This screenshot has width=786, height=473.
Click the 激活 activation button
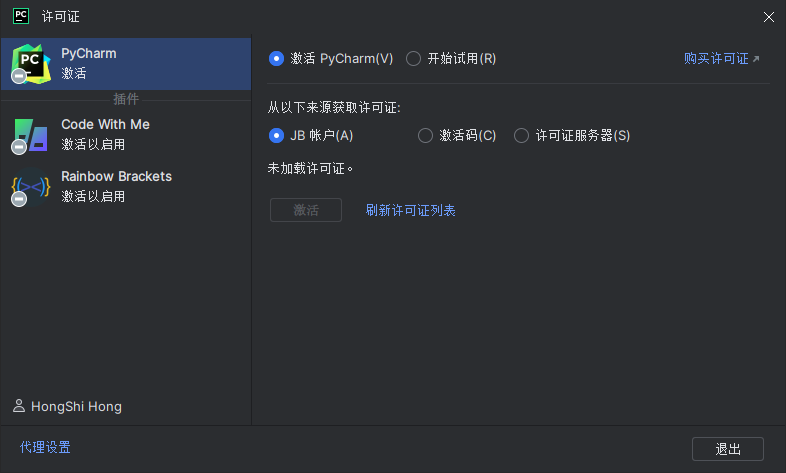pos(306,210)
